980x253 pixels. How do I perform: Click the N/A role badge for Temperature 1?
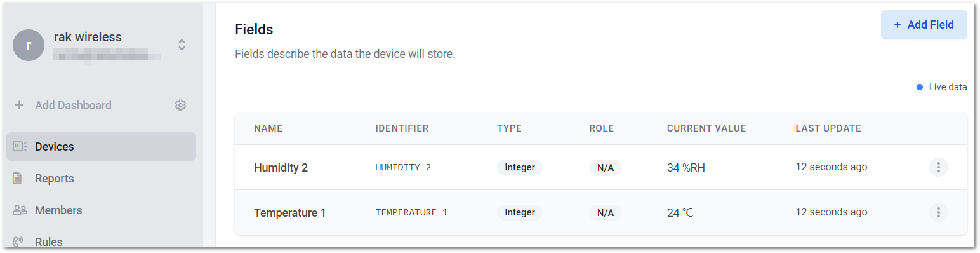[x=606, y=213]
